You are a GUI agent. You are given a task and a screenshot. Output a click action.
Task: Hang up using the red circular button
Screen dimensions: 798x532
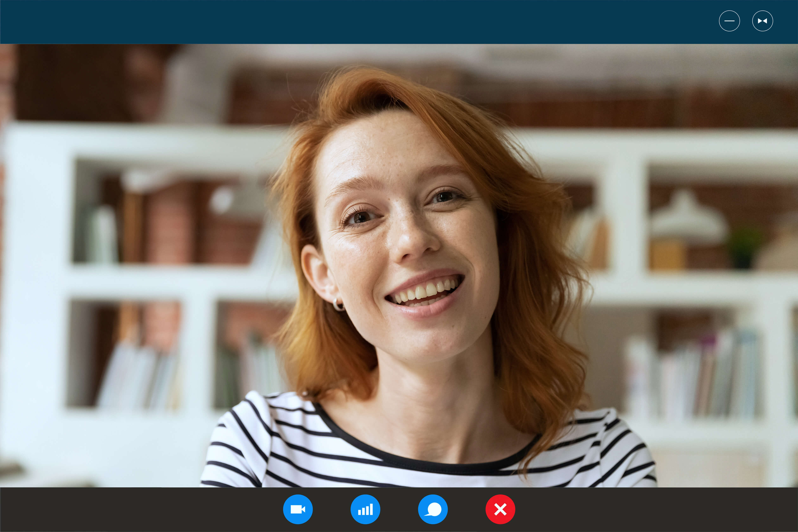pyautogui.click(x=500, y=509)
